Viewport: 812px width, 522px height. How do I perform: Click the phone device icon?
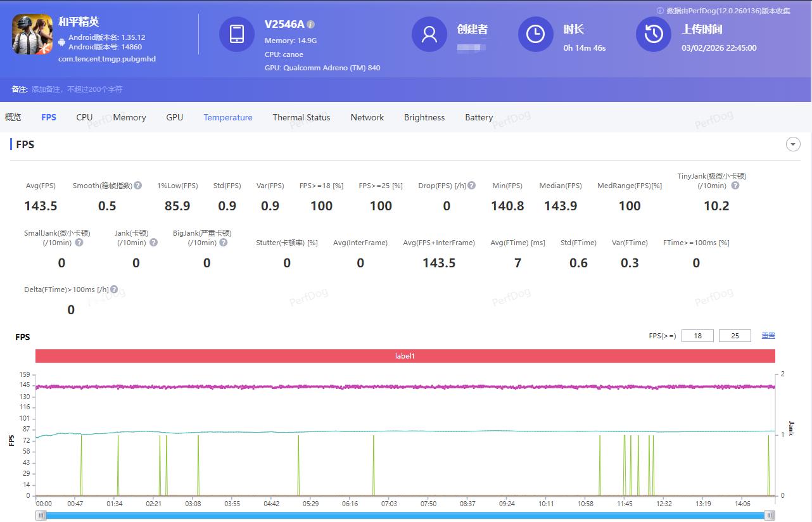point(237,34)
